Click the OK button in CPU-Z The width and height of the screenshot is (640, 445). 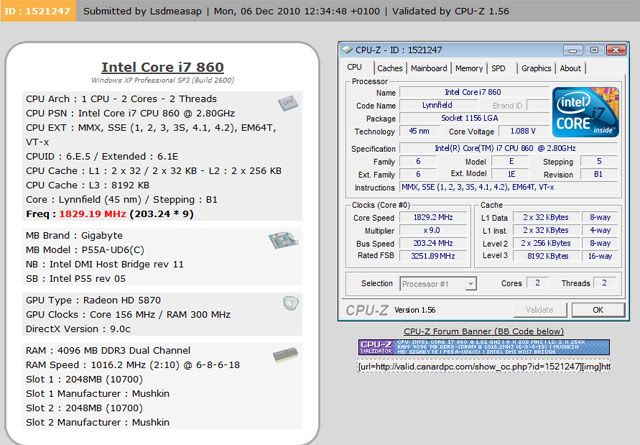coord(598,310)
